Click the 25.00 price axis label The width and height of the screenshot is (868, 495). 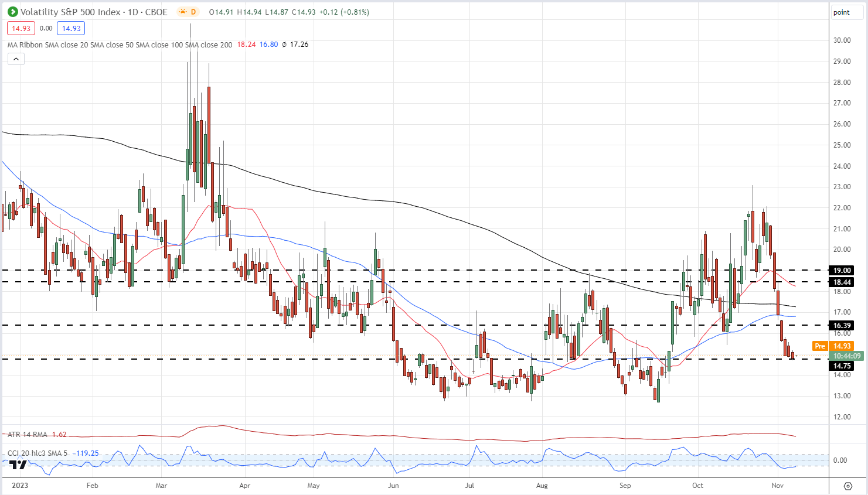[842, 145]
